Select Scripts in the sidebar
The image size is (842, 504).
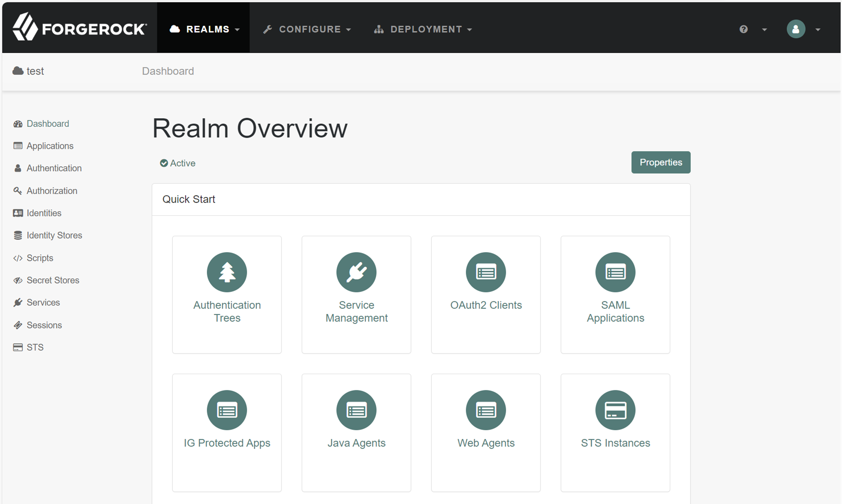pyautogui.click(x=40, y=258)
